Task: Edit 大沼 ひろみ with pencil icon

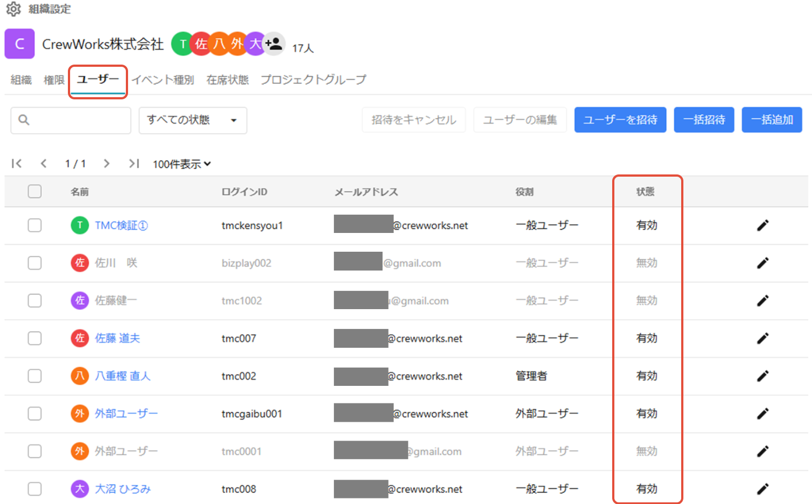Action: (763, 489)
